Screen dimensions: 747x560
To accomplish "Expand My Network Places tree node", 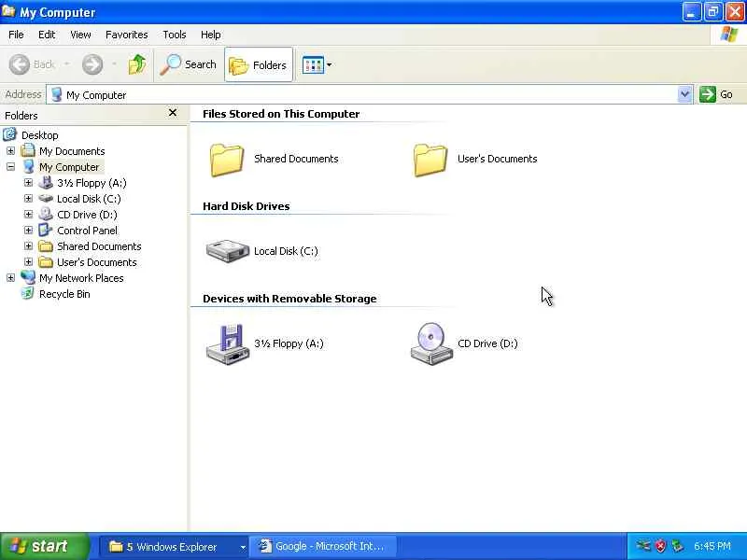I will [x=10, y=277].
